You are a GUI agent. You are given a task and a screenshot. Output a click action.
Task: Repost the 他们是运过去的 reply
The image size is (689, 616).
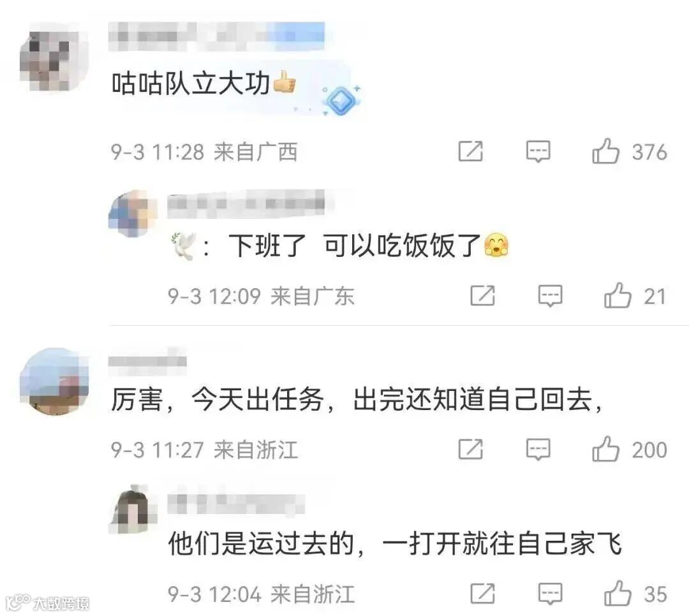point(482,594)
